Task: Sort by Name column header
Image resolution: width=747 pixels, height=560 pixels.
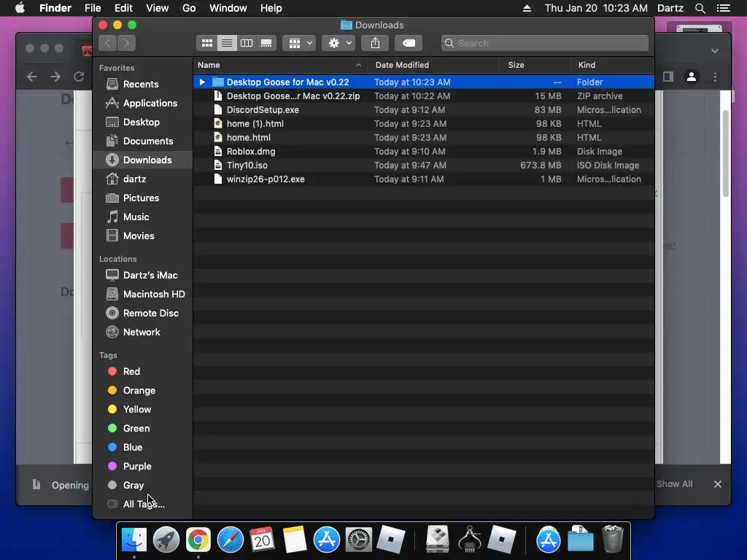Action: coord(280,65)
